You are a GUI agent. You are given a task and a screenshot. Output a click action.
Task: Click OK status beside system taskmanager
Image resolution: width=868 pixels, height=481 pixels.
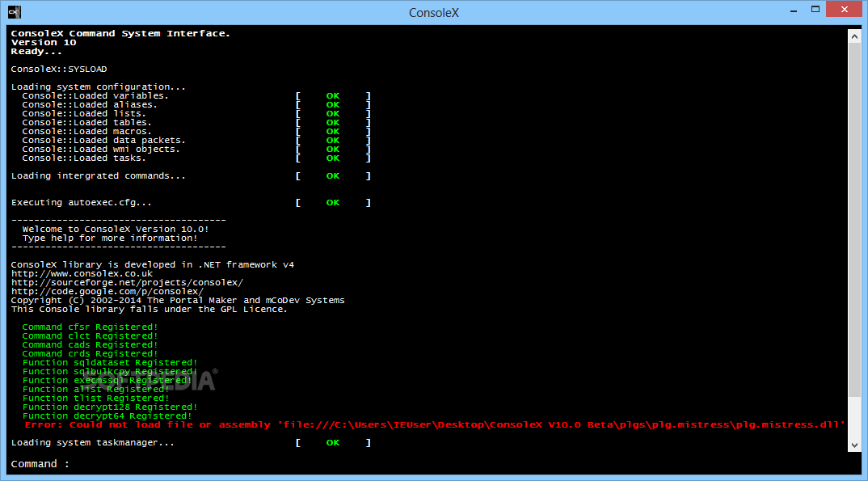333,443
